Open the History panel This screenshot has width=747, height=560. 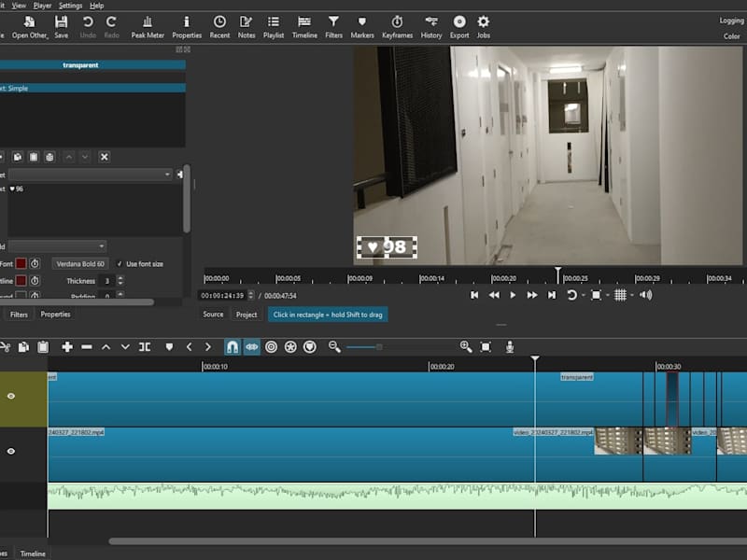[x=431, y=27]
